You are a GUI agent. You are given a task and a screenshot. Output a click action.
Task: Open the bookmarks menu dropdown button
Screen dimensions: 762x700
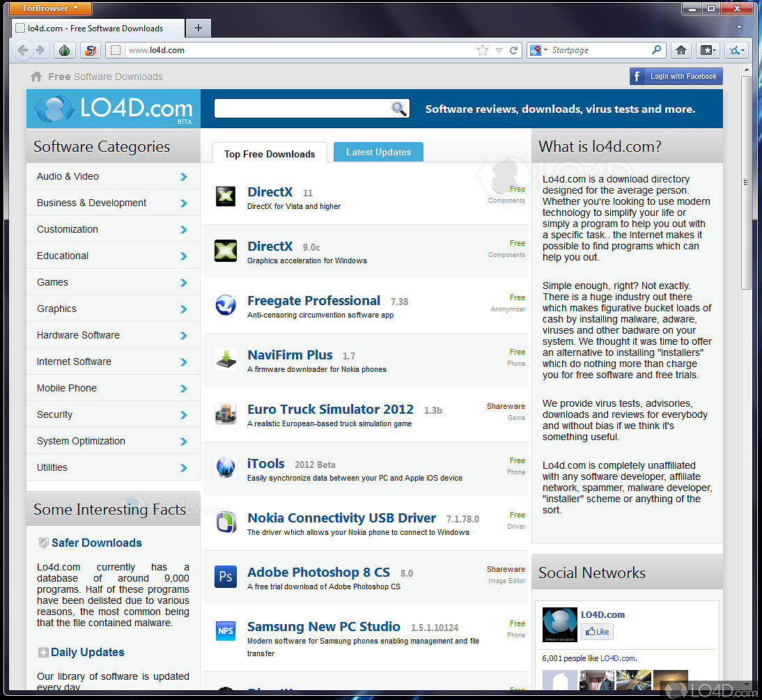click(708, 50)
